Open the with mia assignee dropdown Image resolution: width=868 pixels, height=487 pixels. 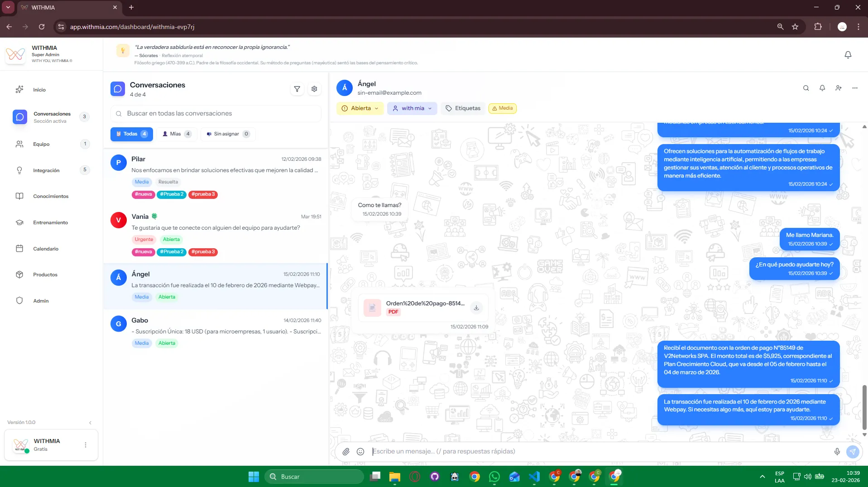412,108
